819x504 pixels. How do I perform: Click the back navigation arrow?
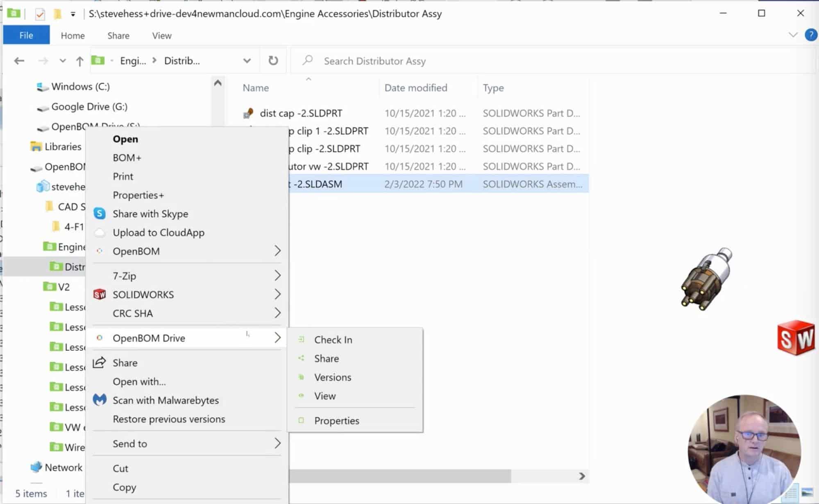(x=19, y=61)
